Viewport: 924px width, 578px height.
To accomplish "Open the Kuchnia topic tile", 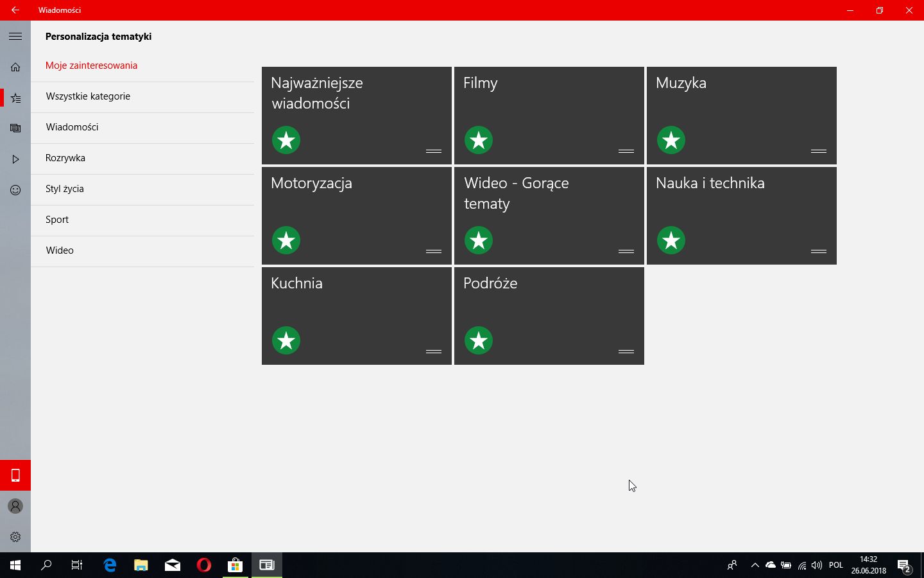I will click(357, 316).
